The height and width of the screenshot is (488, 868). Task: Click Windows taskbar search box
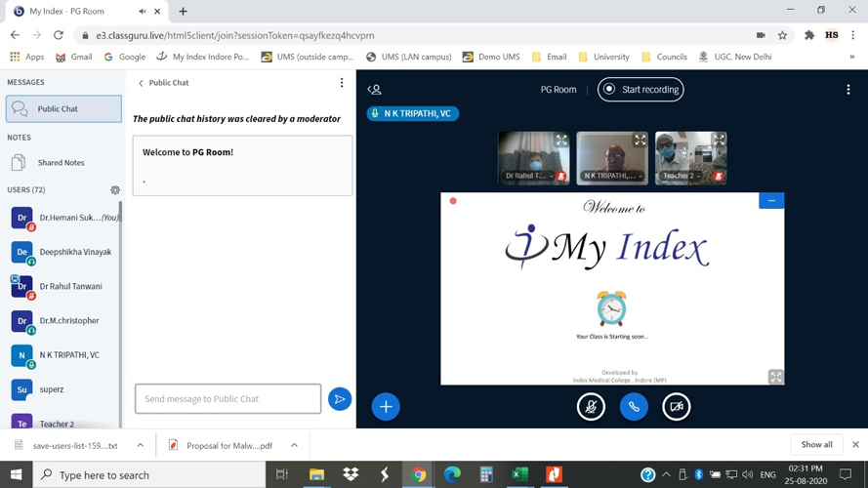149,474
